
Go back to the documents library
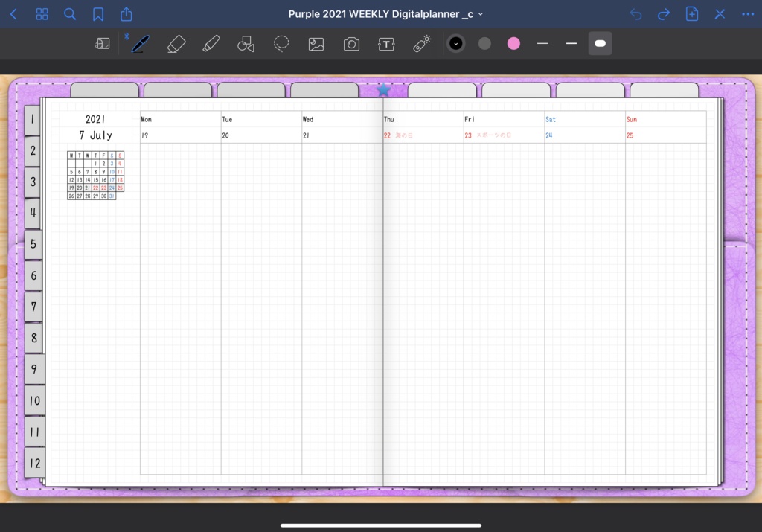click(x=13, y=14)
